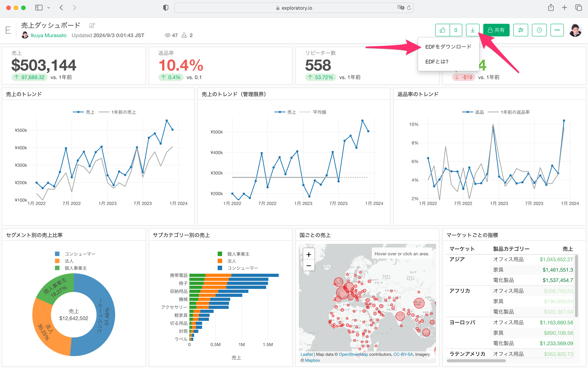The height and width of the screenshot is (368, 588).
Task: Click the $1,043,652.27 table cell
Action: [x=556, y=259]
